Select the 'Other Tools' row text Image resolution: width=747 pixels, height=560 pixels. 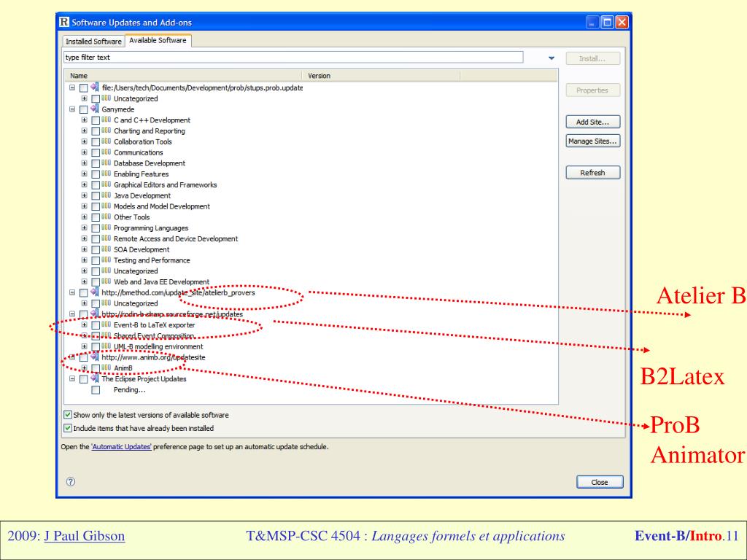(x=131, y=217)
